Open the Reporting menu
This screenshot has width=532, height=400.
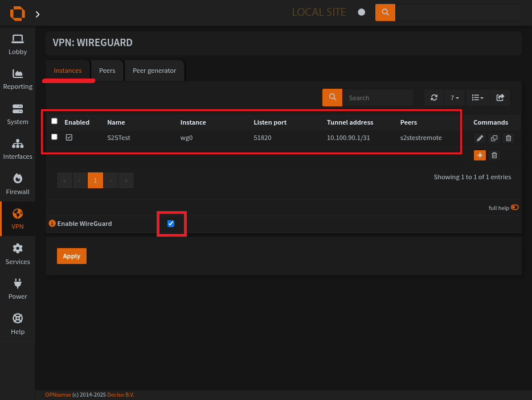click(18, 79)
